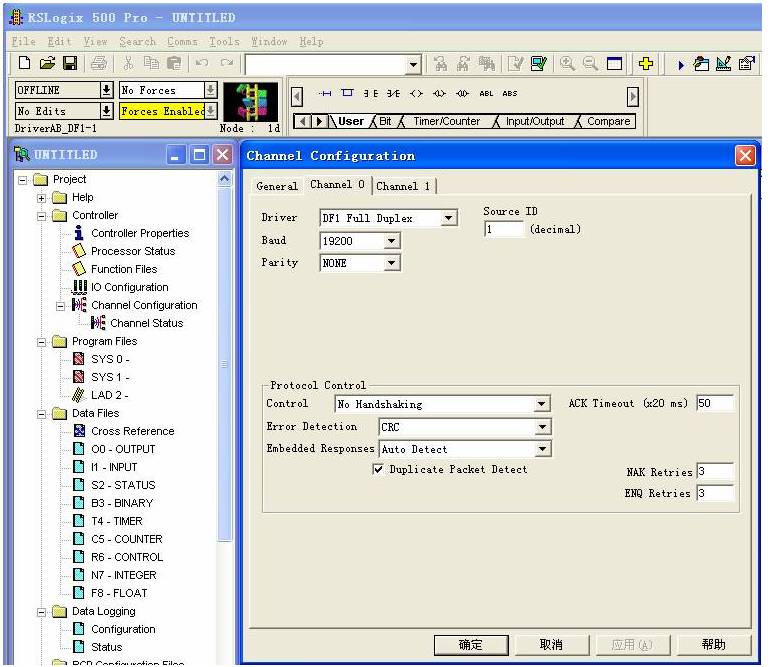Collapse the Project tree node

pyautogui.click(x=22, y=180)
